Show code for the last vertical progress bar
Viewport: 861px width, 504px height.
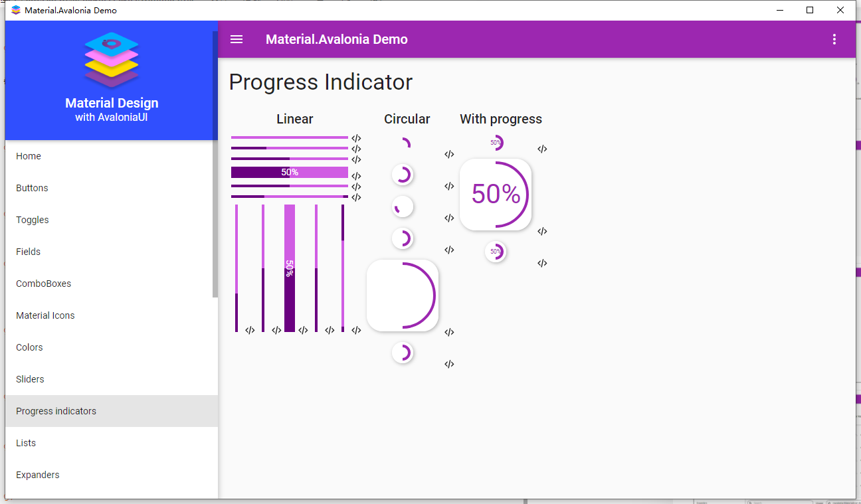click(x=356, y=330)
